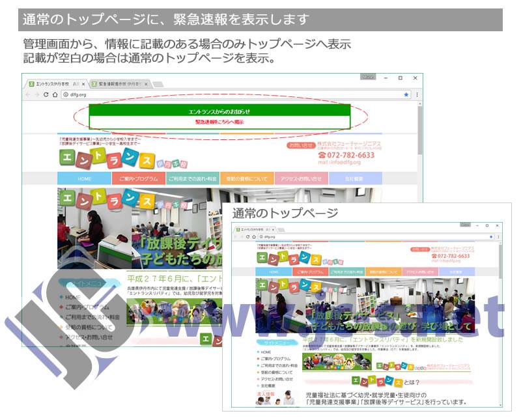This screenshot has height=420, width=521.
Task: Go forward in the notice-banner browser window
Action: tap(37, 94)
